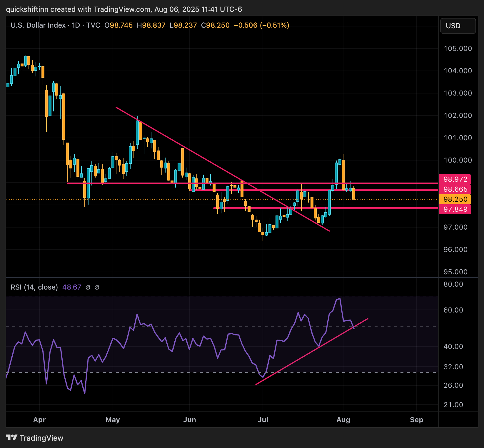Screen dimensions: 484x448
Task: Click the 95.000 price axis label
Action: 455,272
